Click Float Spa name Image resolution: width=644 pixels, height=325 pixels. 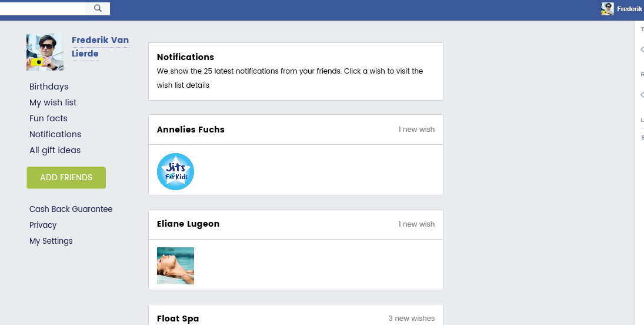click(x=178, y=319)
